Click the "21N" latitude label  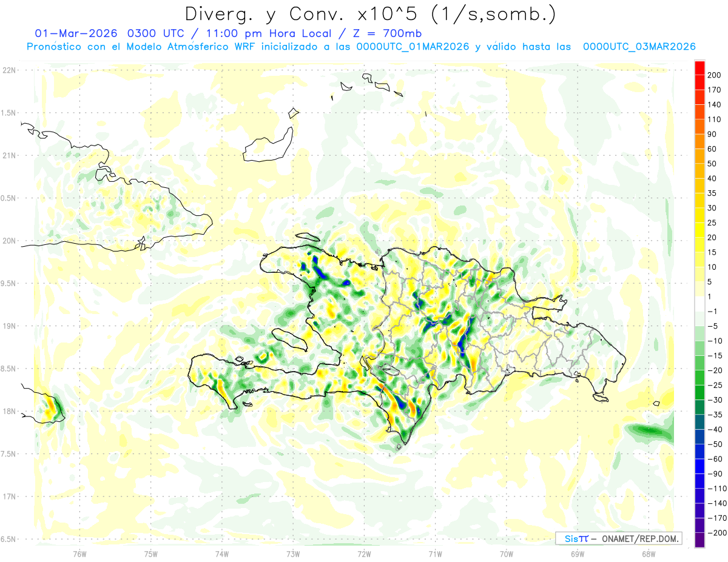8,156
